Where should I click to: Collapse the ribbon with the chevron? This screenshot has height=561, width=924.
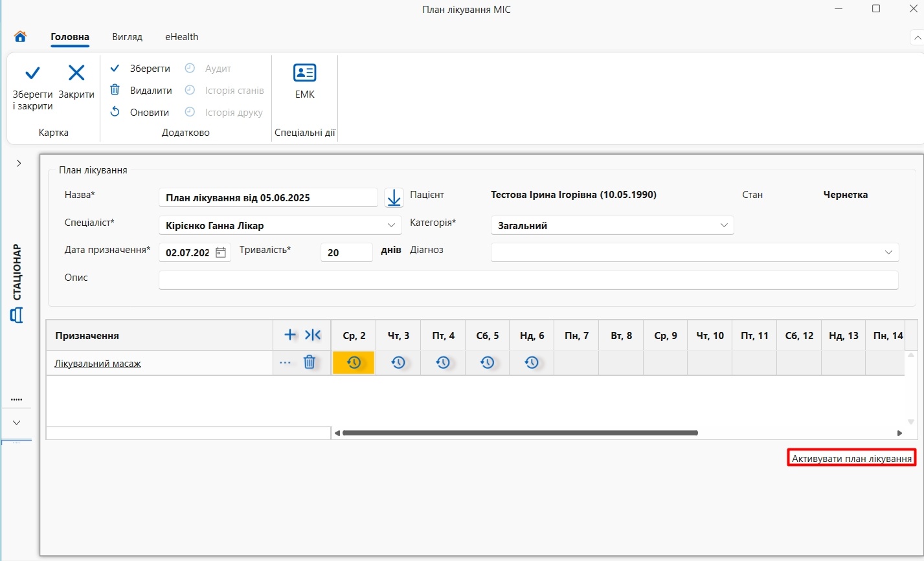(x=917, y=38)
